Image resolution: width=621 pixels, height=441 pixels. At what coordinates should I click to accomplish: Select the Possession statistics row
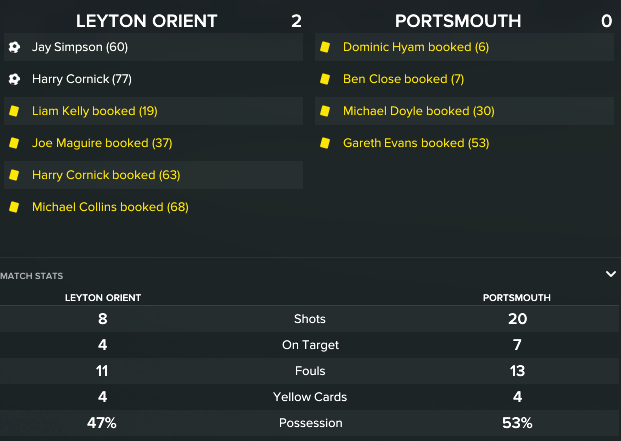(310, 423)
